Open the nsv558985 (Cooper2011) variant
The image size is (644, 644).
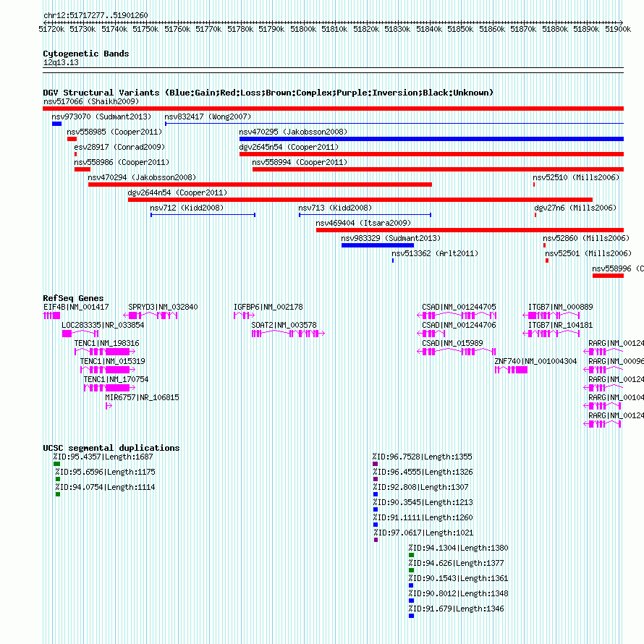[72, 139]
